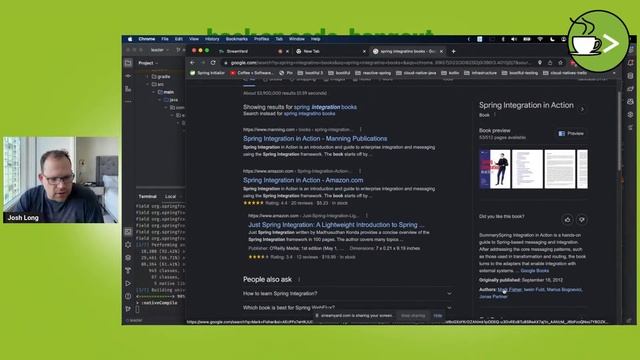Open 'Spring Integration in Action - Amazon.com' result

(303, 180)
